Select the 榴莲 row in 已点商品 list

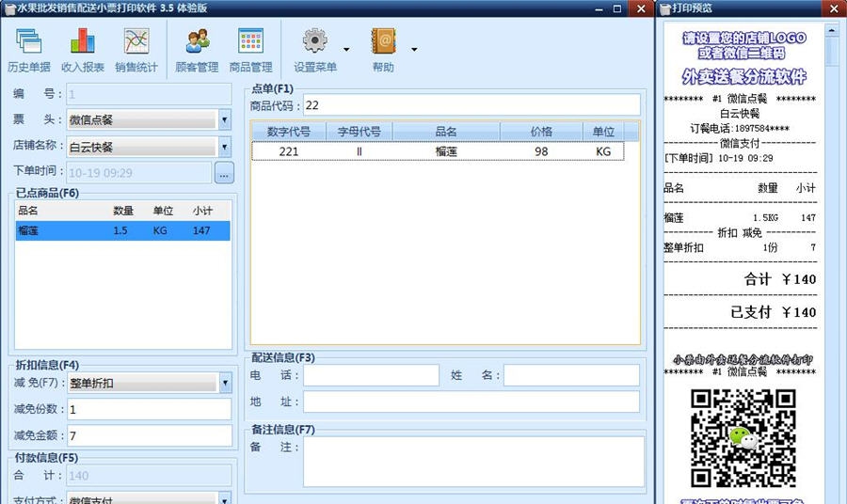coord(122,230)
